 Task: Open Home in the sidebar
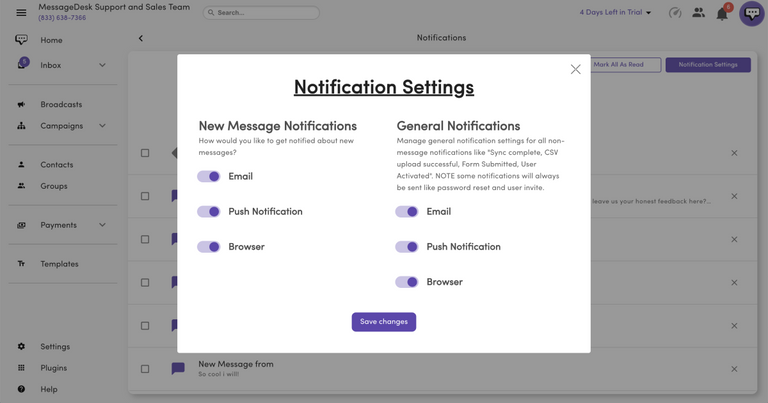pyautogui.click(x=51, y=40)
